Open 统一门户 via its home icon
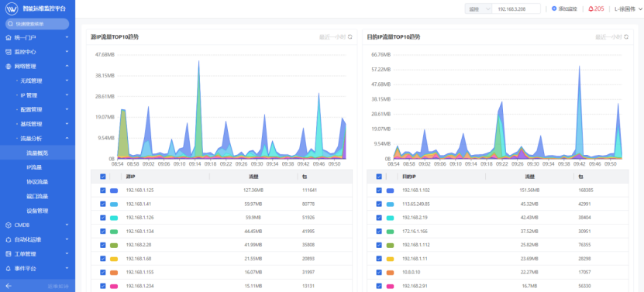The width and height of the screenshot is (644, 292). click(x=9, y=38)
